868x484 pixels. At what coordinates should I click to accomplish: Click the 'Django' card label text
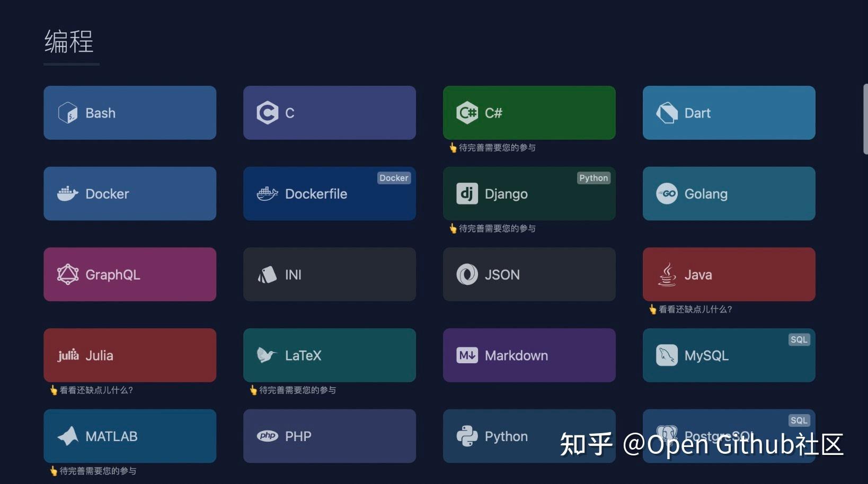pyautogui.click(x=506, y=194)
